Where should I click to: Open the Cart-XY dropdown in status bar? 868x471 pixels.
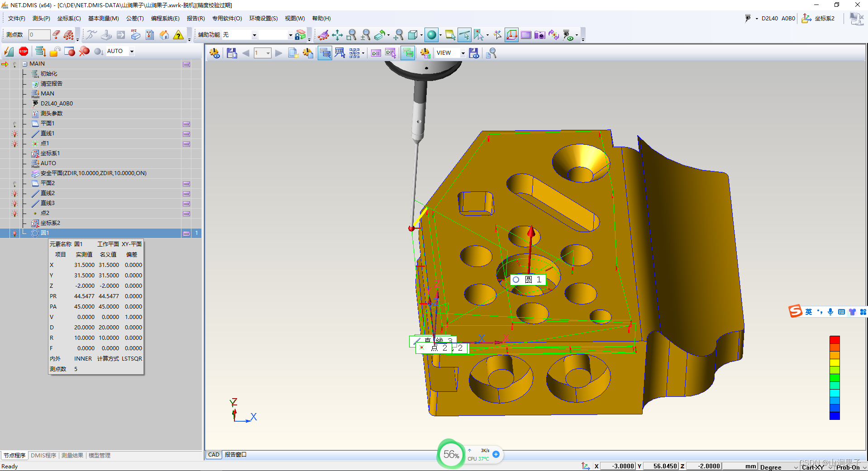(x=830, y=467)
